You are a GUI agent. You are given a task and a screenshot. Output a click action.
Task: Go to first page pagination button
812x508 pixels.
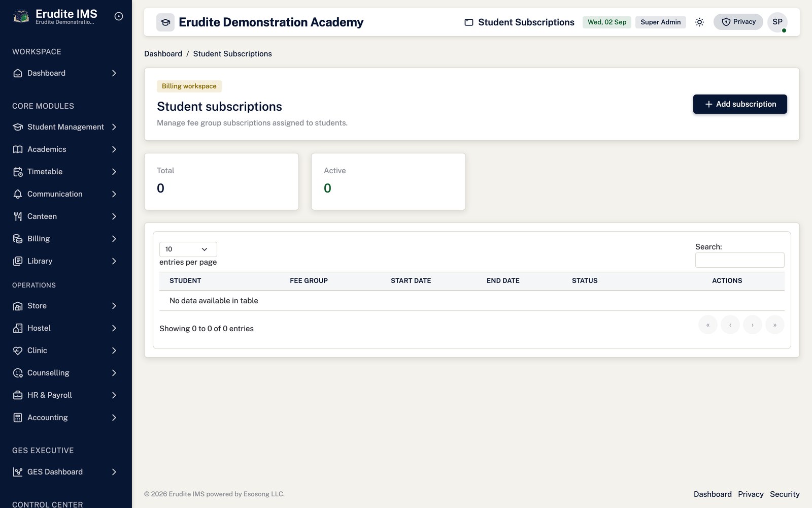(708, 325)
